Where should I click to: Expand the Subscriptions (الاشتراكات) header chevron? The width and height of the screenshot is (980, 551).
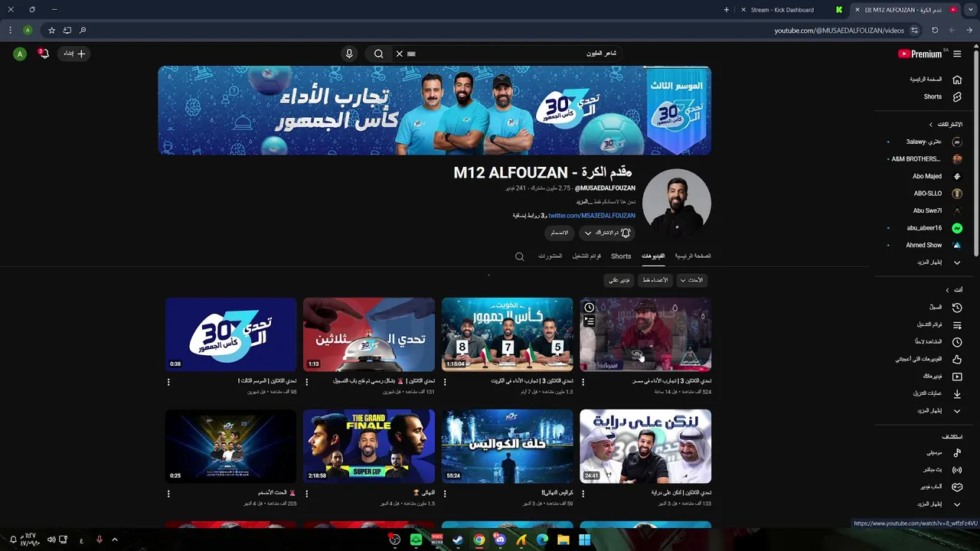pos(931,125)
